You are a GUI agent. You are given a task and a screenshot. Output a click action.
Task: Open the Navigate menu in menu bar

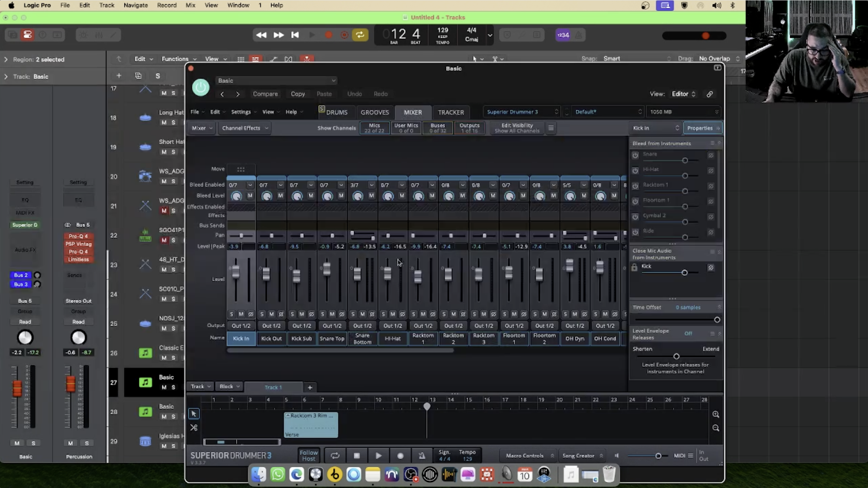pyautogui.click(x=136, y=5)
